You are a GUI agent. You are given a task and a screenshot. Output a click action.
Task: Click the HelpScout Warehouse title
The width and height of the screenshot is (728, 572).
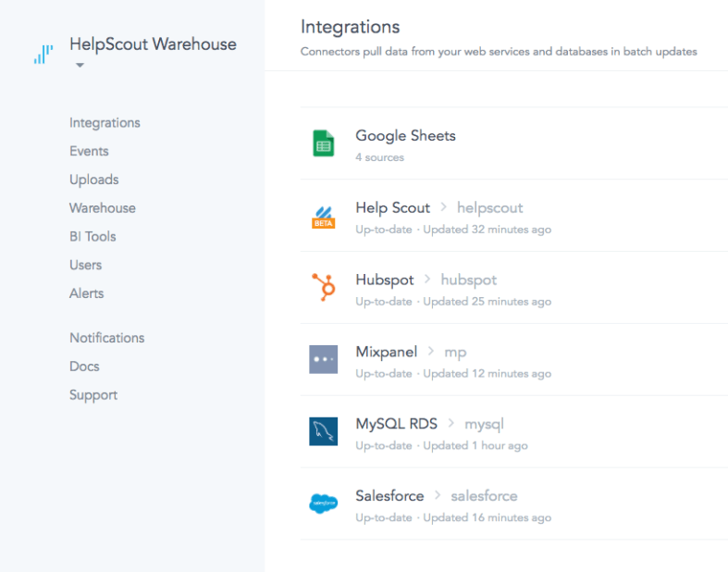(x=154, y=44)
